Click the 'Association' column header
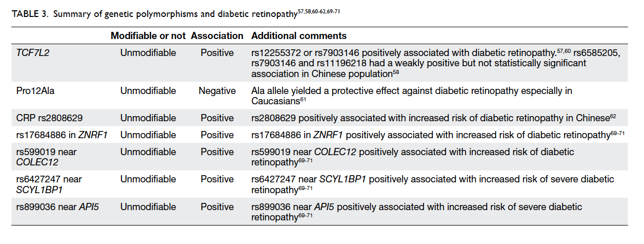 tap(217, 36)
